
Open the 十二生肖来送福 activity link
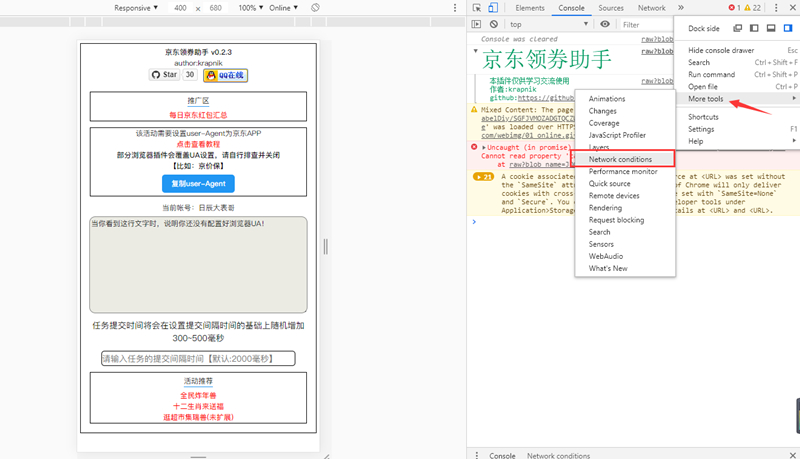(198, 406)
